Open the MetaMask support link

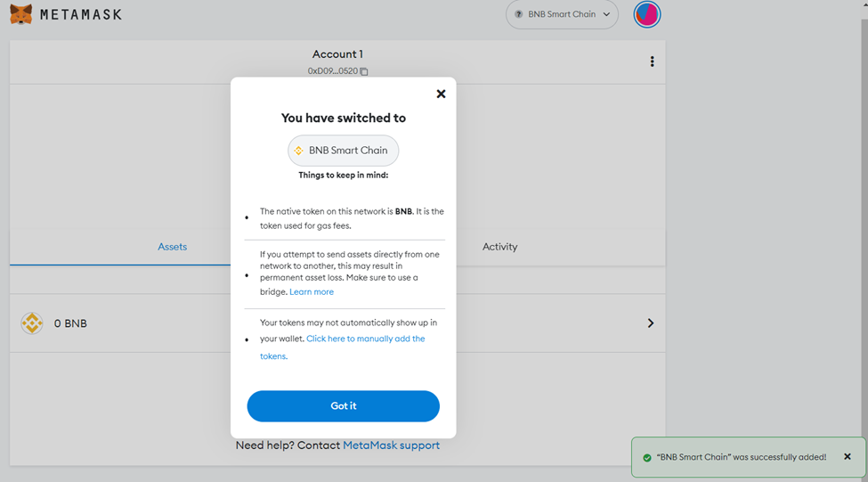click(391, 445)
